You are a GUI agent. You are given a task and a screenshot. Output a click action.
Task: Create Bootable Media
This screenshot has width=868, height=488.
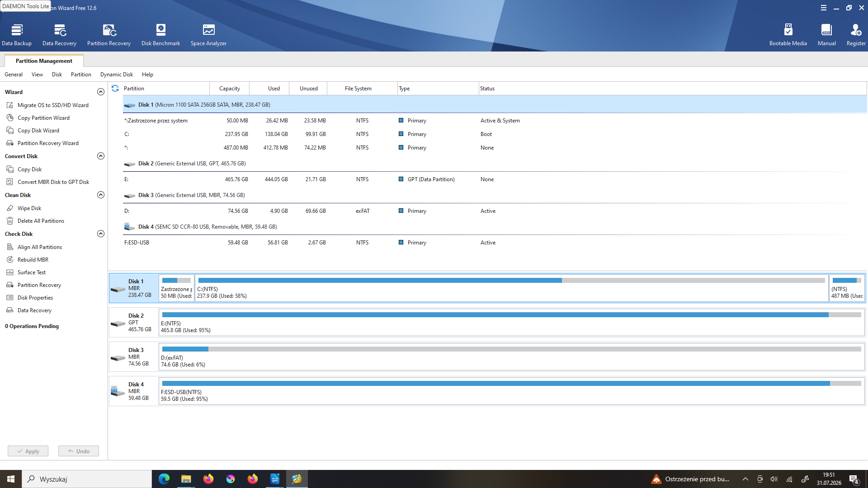tap(788, 35)
